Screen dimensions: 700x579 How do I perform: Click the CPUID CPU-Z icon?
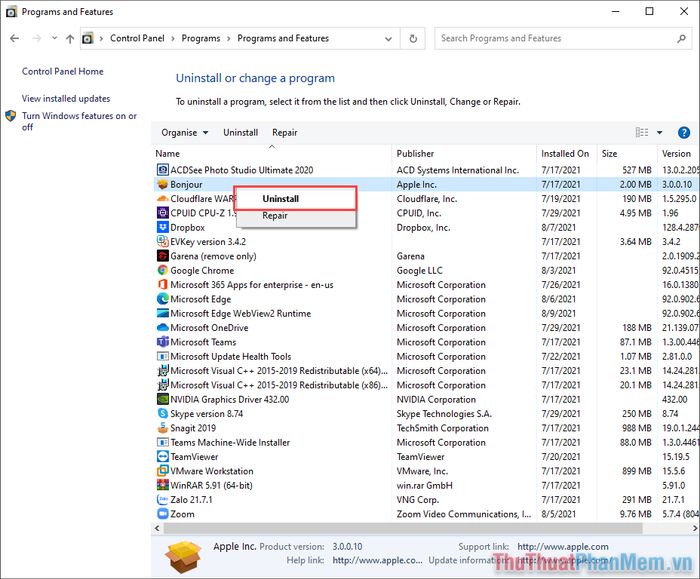[x=163, y=213]
